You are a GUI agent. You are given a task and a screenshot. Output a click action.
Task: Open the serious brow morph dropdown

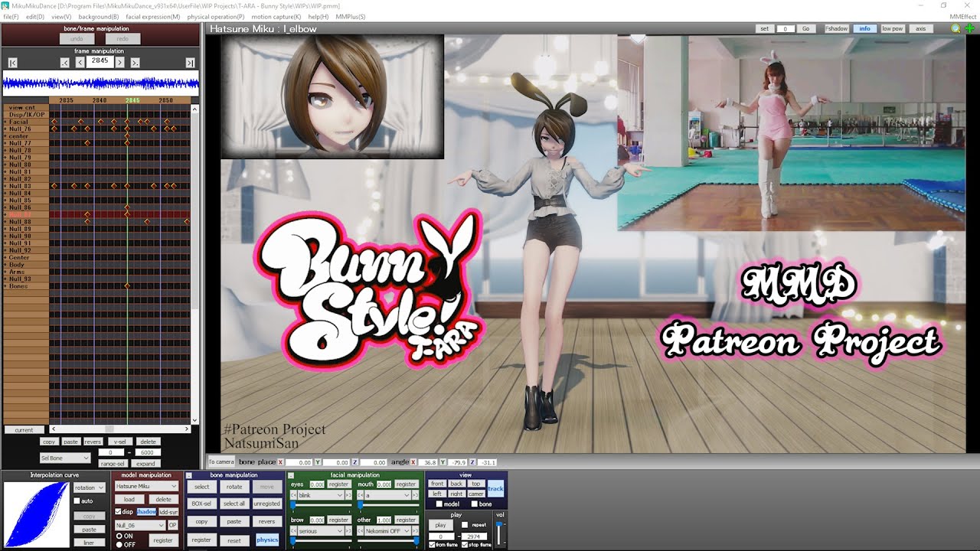321,530
